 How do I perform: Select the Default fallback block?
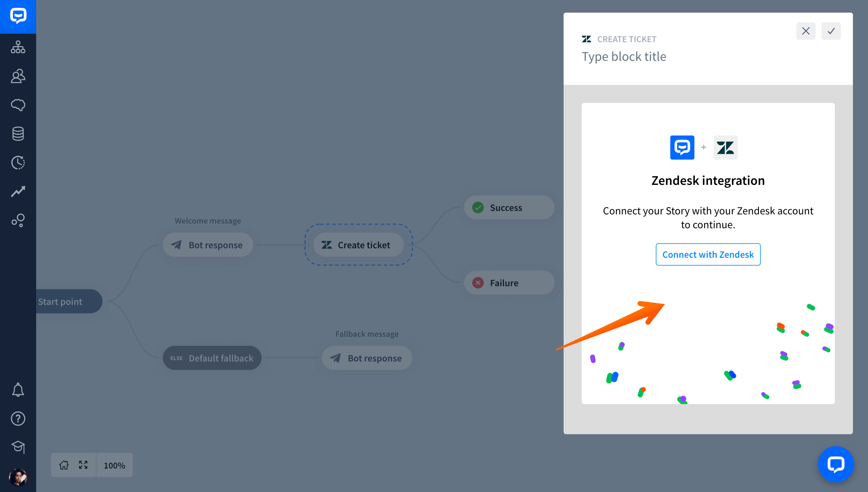coord(212,358)
